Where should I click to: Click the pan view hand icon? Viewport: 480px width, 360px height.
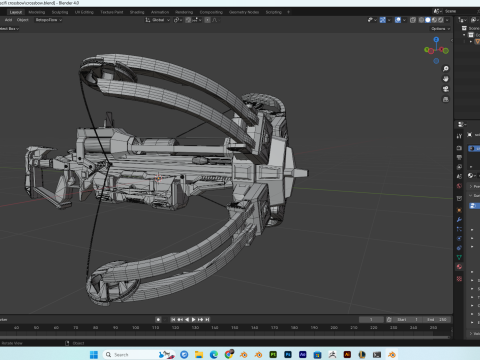[x=446, y=79]
